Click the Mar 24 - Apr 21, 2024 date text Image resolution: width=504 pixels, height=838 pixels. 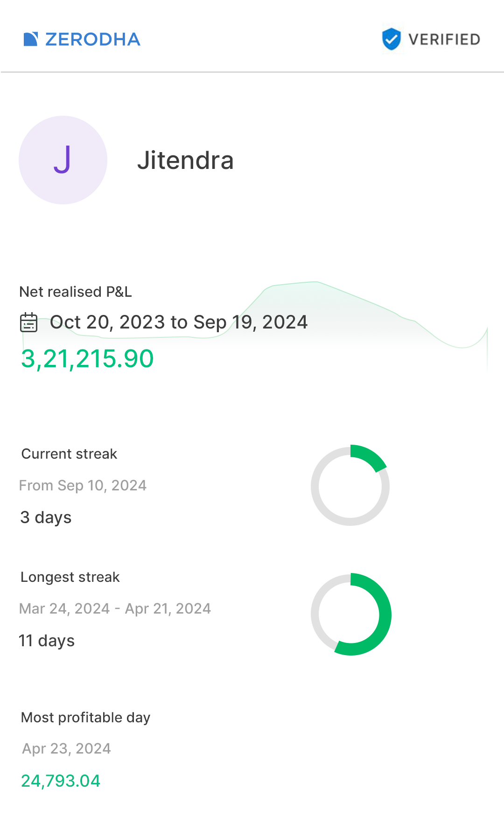[x=115, y=608]
